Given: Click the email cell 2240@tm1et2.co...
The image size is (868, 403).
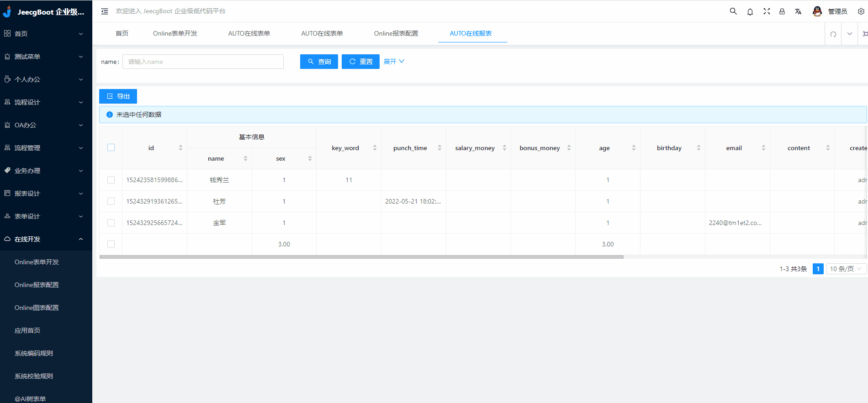Looking at the screenshot, I should [735, 223].
